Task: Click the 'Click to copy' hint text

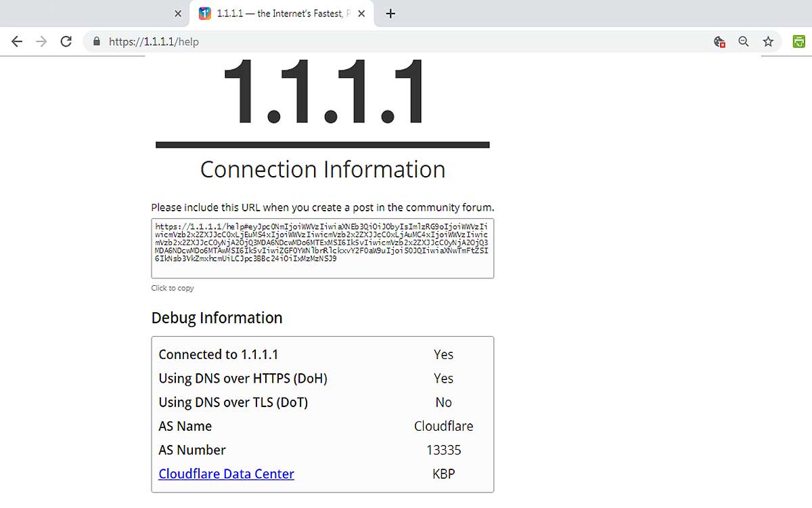Action: [173, 288]
